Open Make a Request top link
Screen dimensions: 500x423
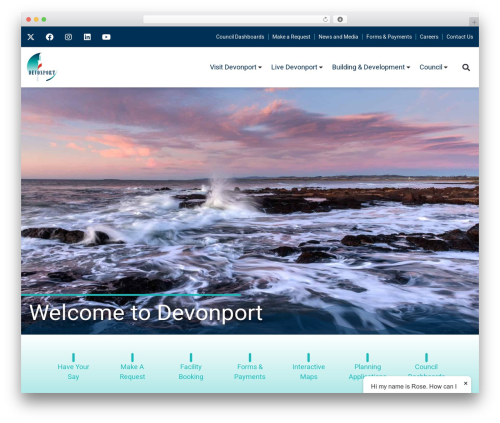pyautogui.click(x=291, y=37)
